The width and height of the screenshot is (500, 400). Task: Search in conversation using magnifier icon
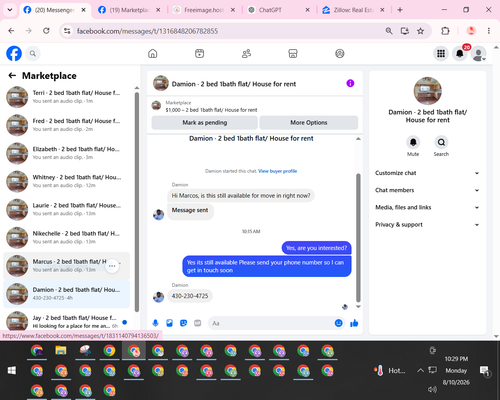(441, 142)
